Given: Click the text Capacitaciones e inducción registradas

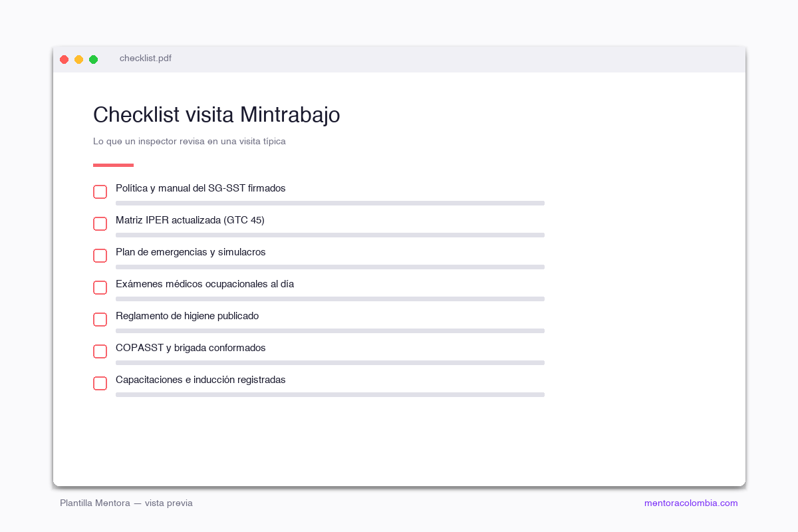Looking at the screenshot, I should point(201,380).
